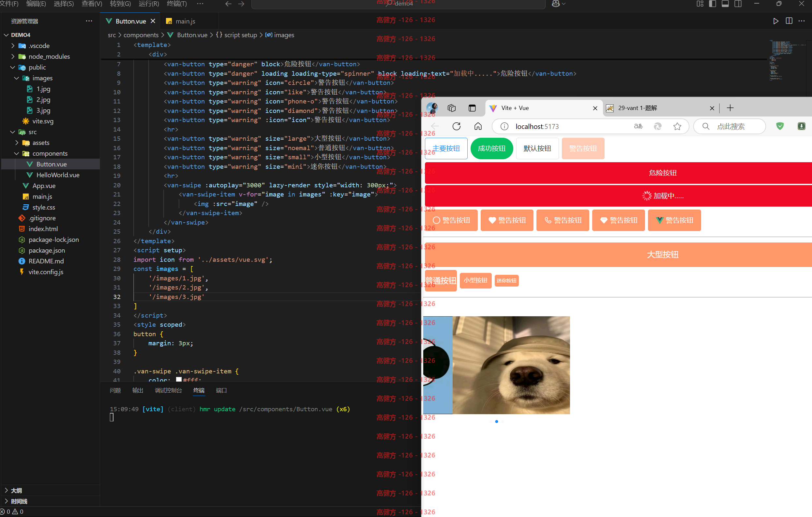This screenshot has height=517, width=812.
Task: Click the site information icon in address bar
Action: click(504, 126)
